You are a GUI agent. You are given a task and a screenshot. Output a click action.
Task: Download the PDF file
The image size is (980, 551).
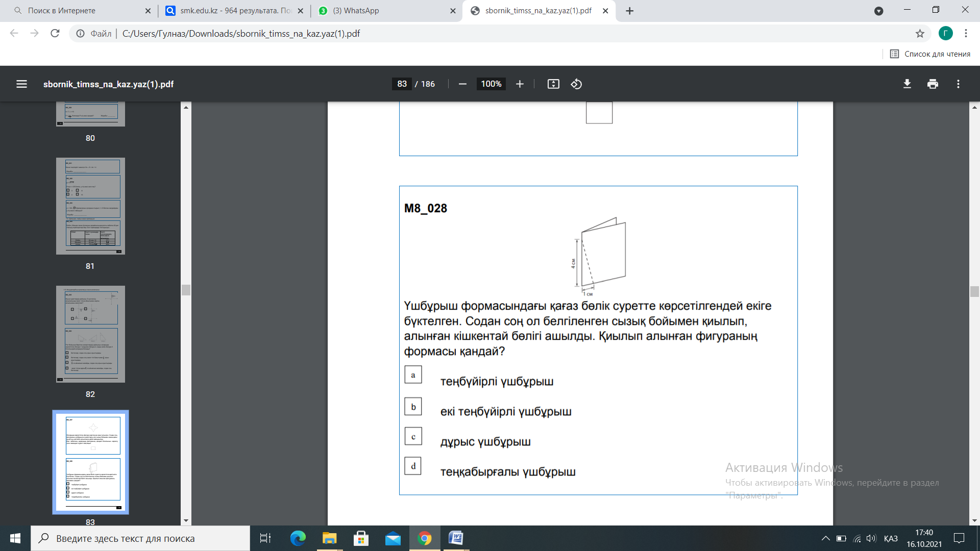click(907, 84)
